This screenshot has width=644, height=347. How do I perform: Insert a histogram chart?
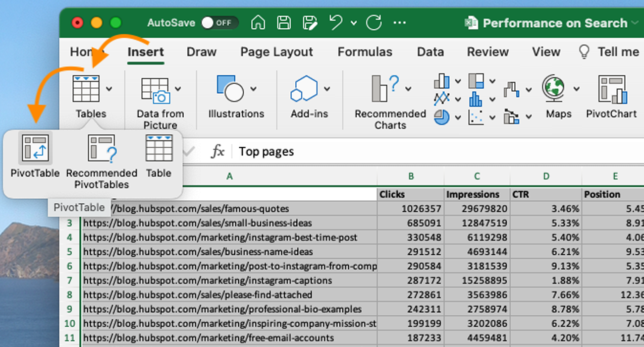476,99
